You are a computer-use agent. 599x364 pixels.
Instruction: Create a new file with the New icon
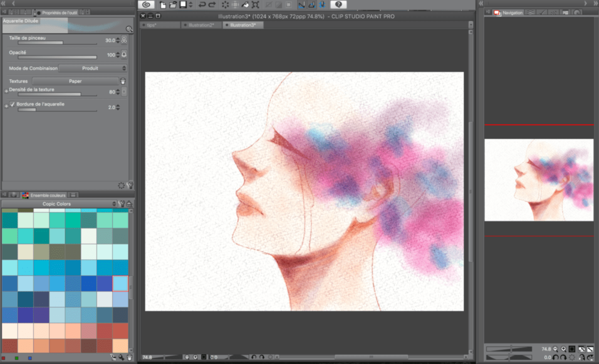coord(163,5)
